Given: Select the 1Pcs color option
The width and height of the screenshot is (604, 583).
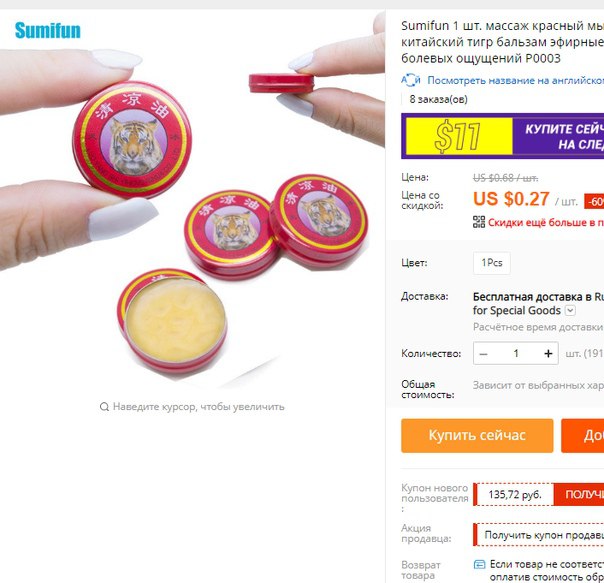Looking at the screenshot, I should pos(492,263).
